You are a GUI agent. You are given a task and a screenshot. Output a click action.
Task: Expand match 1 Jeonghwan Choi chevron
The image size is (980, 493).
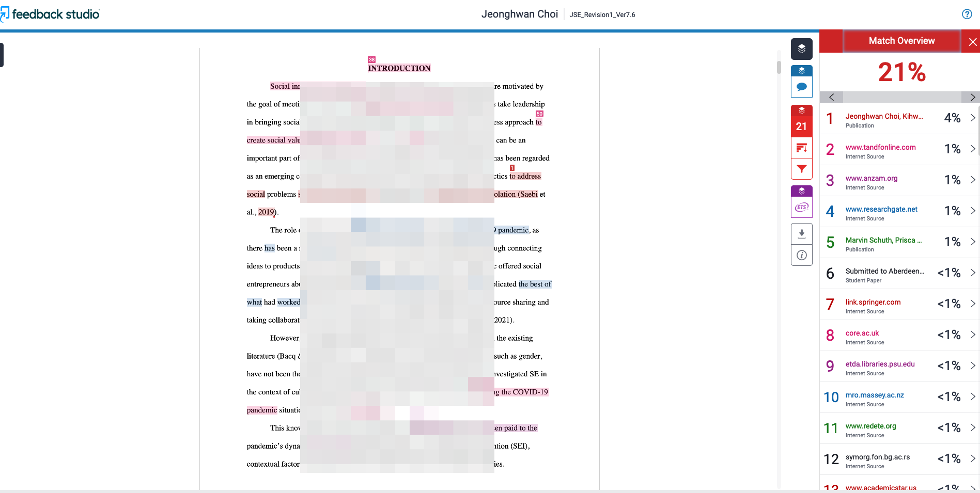coord(973,118)
